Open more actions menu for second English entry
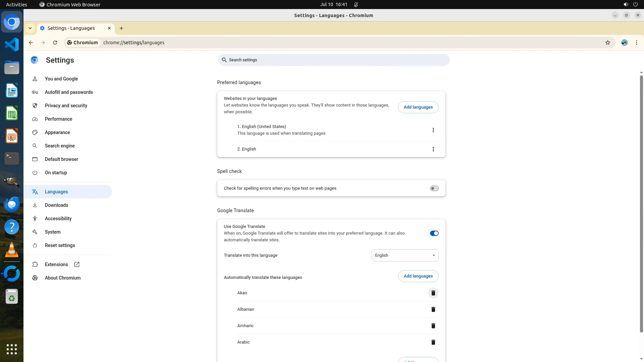This screenshot has width=644, height=362. click(433, 149)
